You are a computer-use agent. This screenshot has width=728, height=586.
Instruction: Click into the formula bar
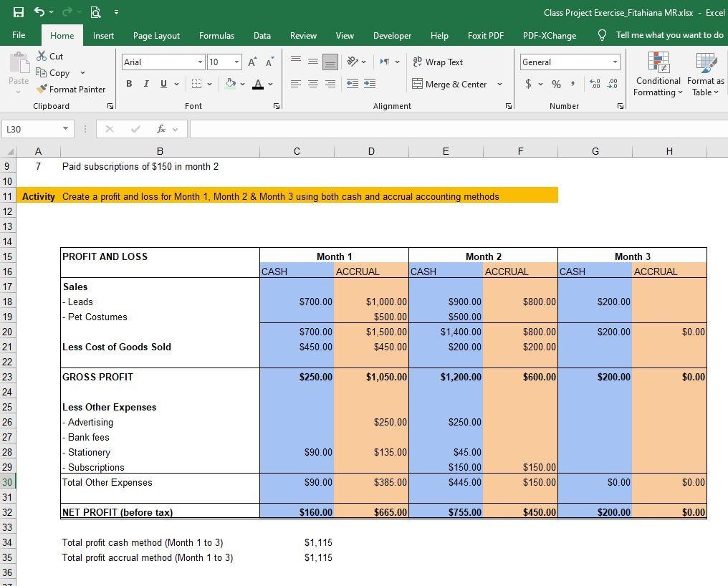click(x=459, y=129)
